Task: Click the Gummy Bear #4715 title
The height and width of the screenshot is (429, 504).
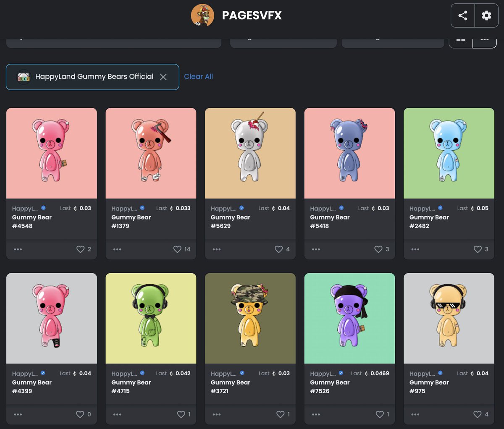Action: [x=131, y=387]
